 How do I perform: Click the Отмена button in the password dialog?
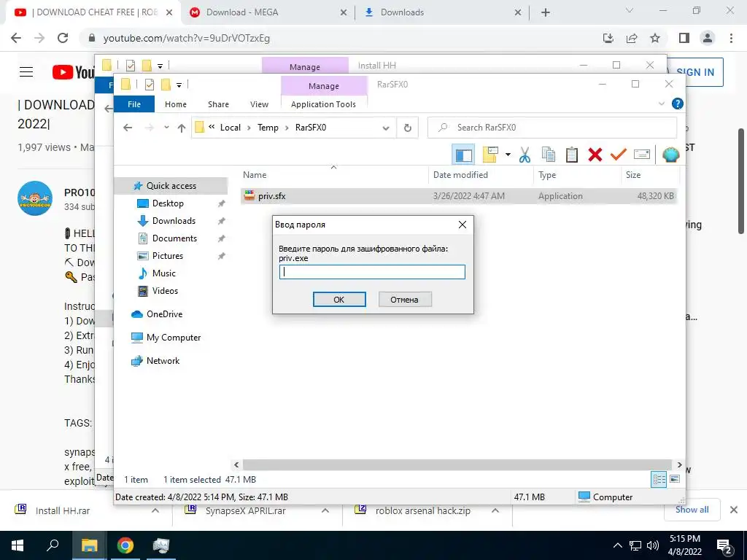click(x=405, y=300)
